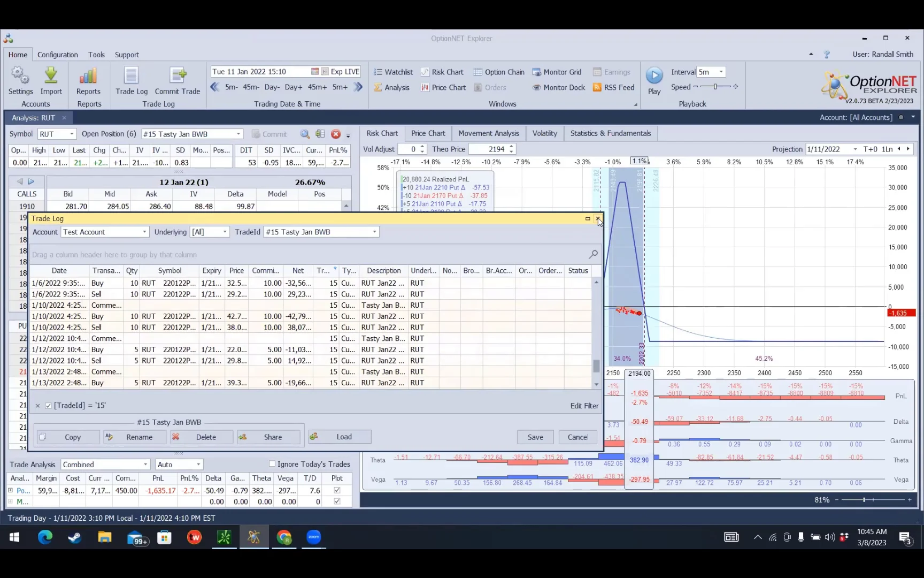Viewport: 924px width, 578px height.
Task: Click the Theo Price input field
Action: pos(488,149)
